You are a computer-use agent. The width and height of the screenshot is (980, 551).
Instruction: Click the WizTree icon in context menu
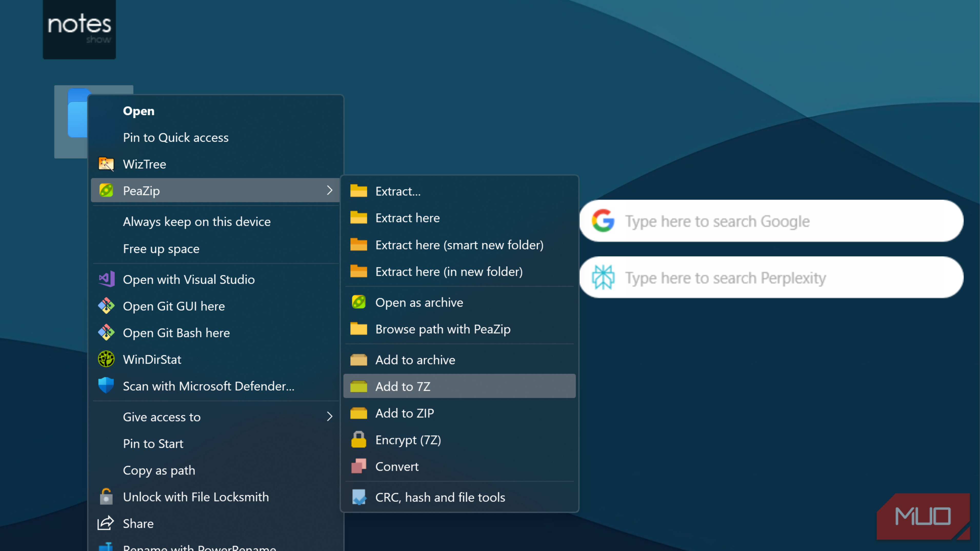pyautogui.click(x=106, y=164)
